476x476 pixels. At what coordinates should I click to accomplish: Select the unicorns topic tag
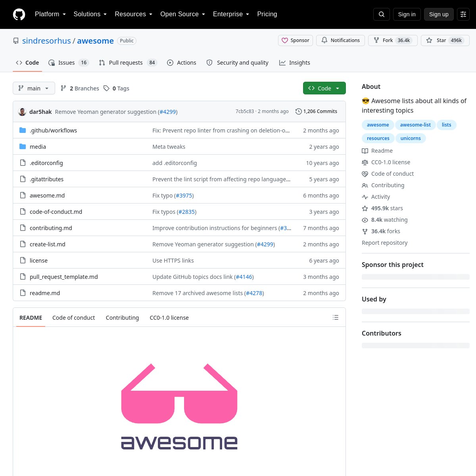(411, 138)
